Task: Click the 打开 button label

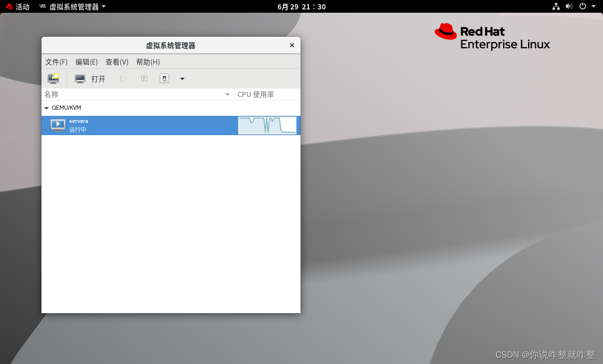Action: pos(98,79)
